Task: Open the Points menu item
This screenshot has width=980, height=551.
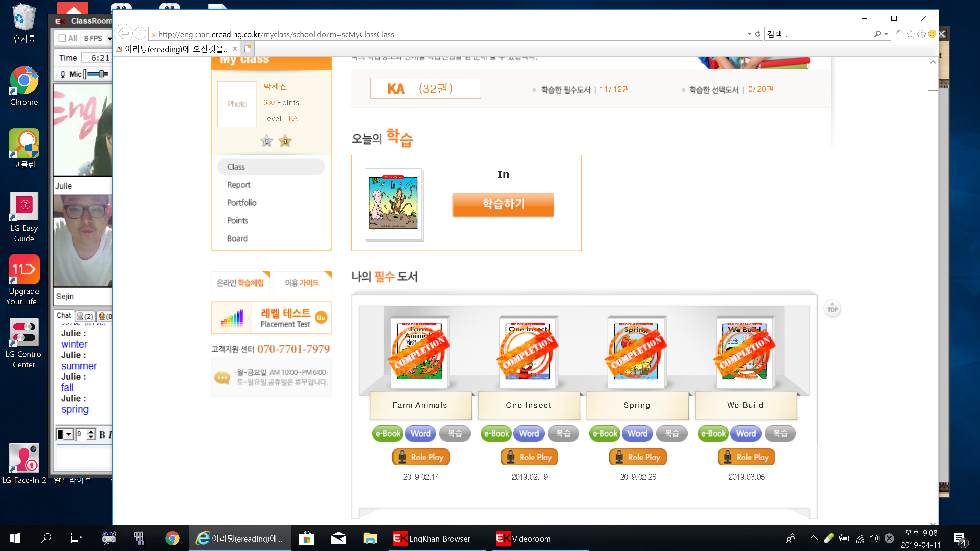Action: (x=237, y=221)
